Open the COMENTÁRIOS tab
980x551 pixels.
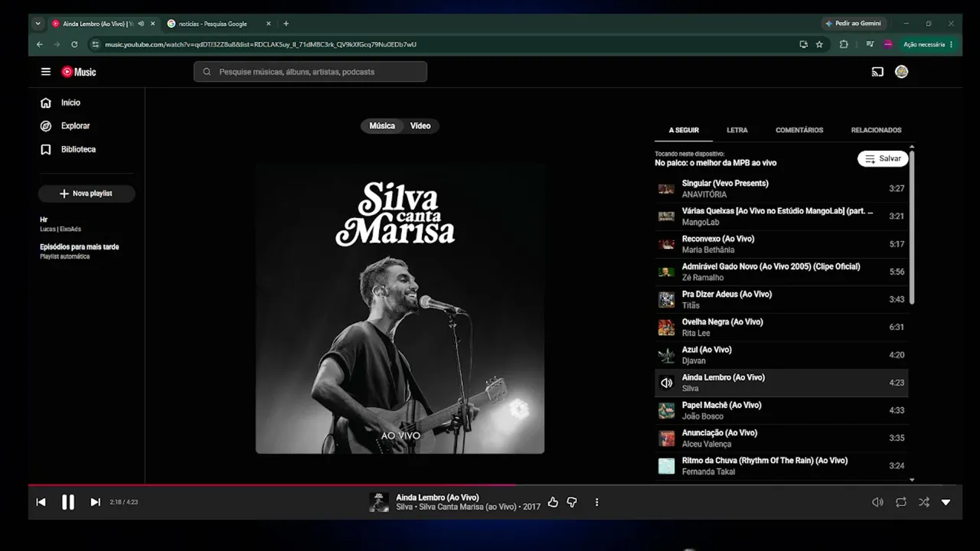799,130
